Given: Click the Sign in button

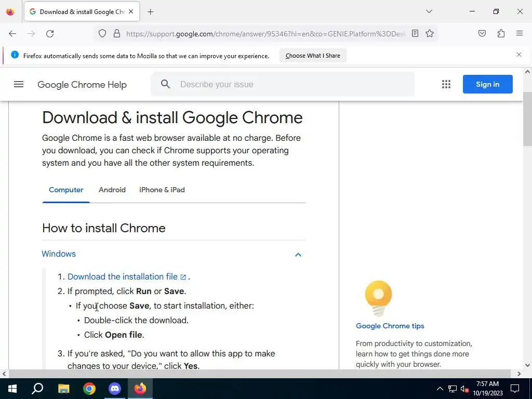Looking at the screenshot, I should click(487, 84).
